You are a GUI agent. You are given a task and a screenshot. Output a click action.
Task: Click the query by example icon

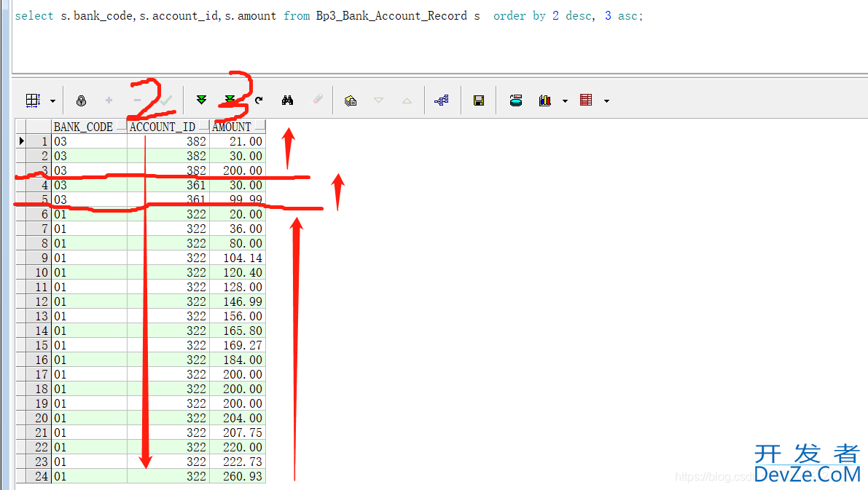point(350,100)
